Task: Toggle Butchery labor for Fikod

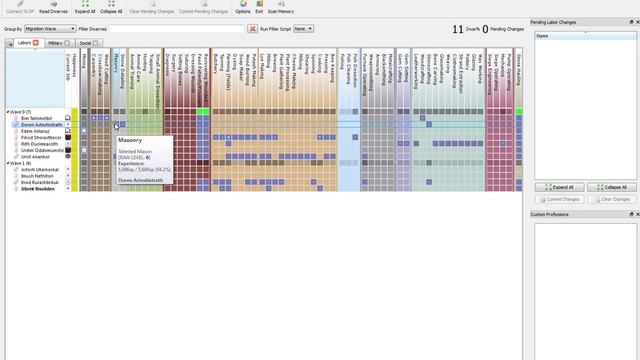Action: 216,137
